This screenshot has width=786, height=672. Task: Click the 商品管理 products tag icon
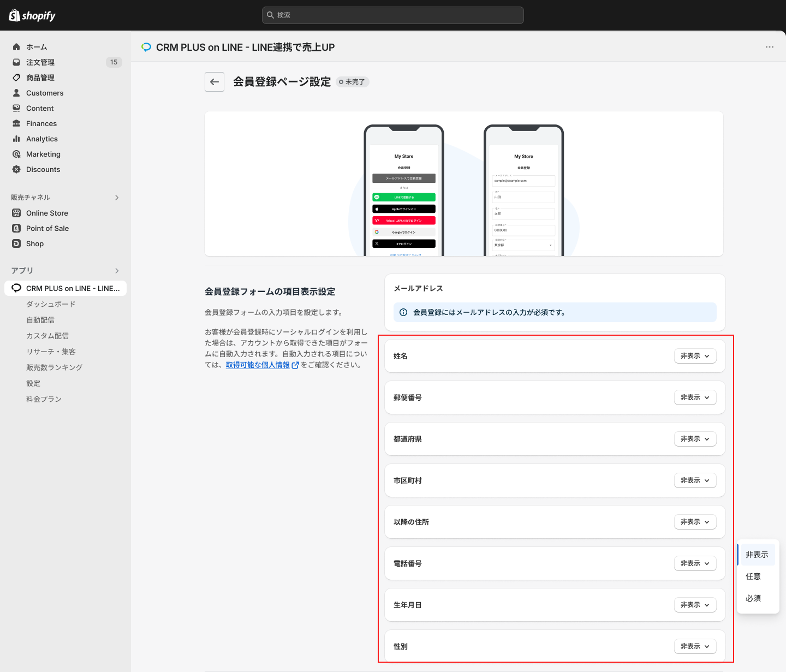(x=16, y=78)
